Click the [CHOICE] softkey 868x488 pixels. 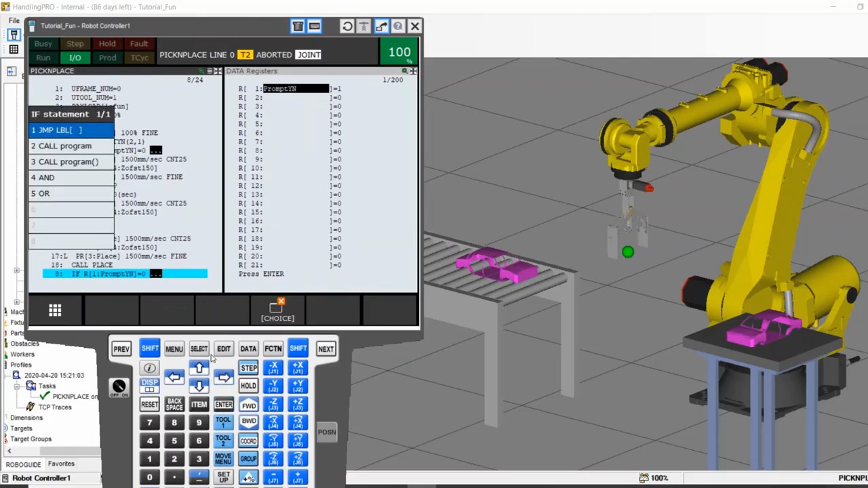[278, 311]
